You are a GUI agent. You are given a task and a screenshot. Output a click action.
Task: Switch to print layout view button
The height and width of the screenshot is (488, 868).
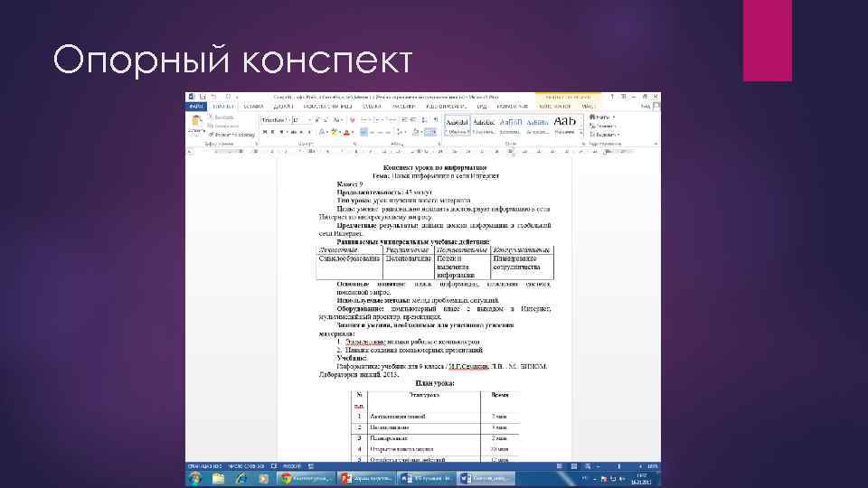pyautogui.click(x=573, y=466)
